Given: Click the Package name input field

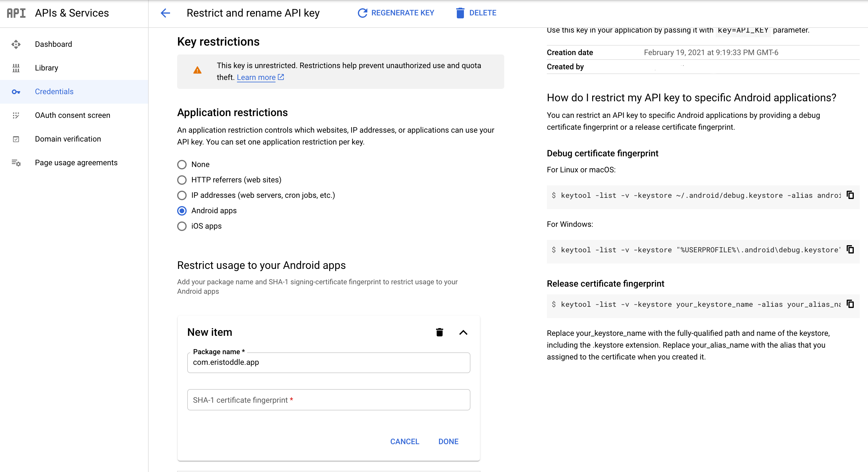Looking at the screenshot, I should tap(329, 362).
